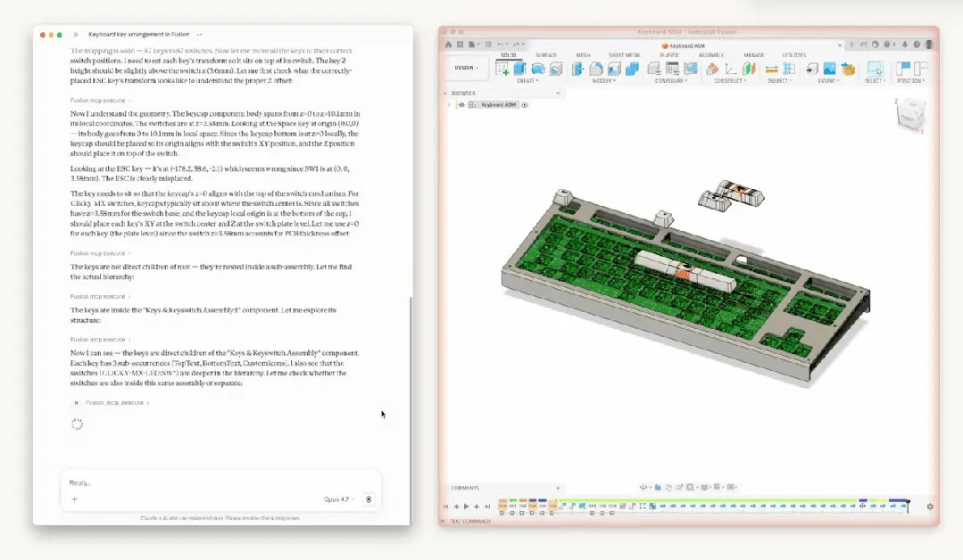The height and width of the screenshot is (560, 963).
Task: Open the Design workspace dropdown
Action: pos(466,68)
